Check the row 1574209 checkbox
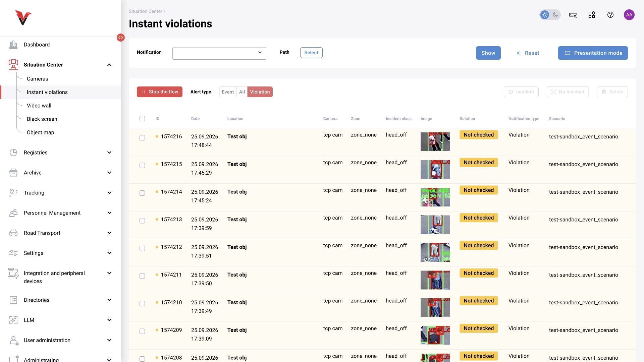The width and height of the screenshot is (644, 362). point(142,331)
